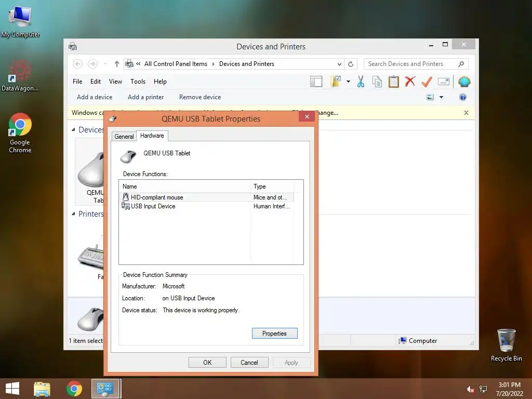Select the QEMU USB Tablet device thumbnail

[90, 171]
